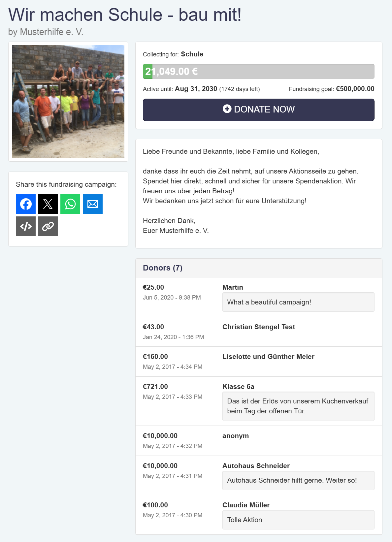Screen dimensions: 392x542
Task: Click the 'by Musterhilfe e. V.' subtitle
Action: point(46,32)
